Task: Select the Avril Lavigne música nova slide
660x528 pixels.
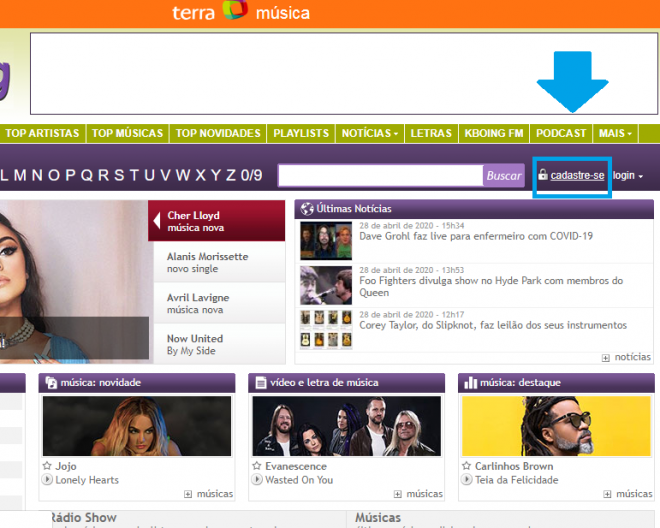Action: pos(219,303)
